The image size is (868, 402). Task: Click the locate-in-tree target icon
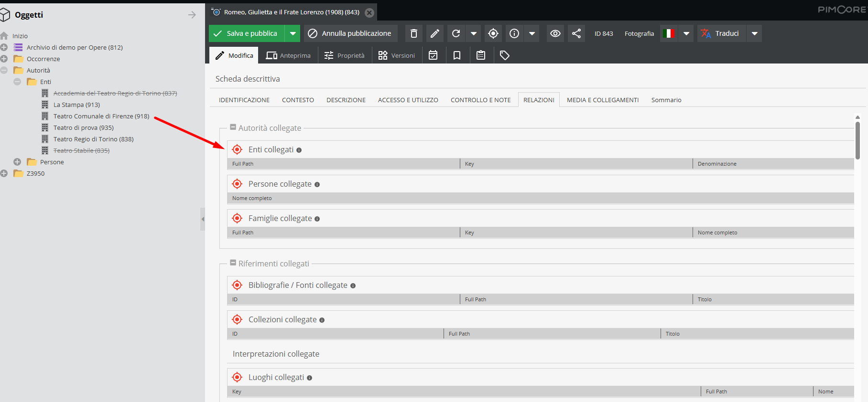pos(493,33)
